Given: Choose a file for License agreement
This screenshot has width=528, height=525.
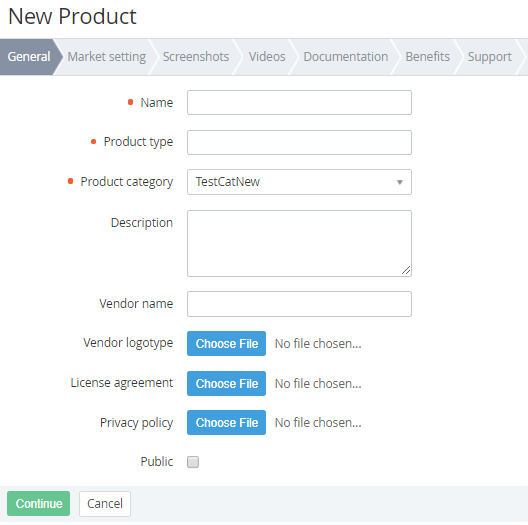Looking at the screenshot, I should click(x=226, y=384).
